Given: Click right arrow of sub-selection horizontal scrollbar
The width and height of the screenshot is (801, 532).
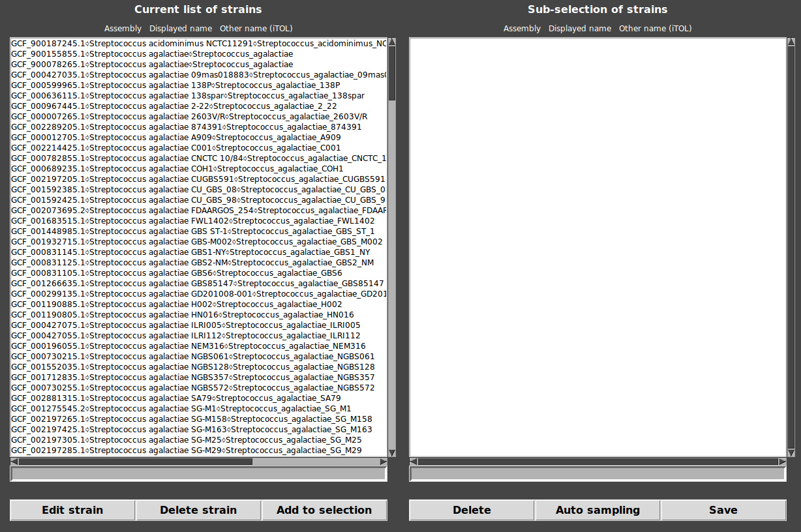Looking at the screenshot, I should (x=782, y=462).
